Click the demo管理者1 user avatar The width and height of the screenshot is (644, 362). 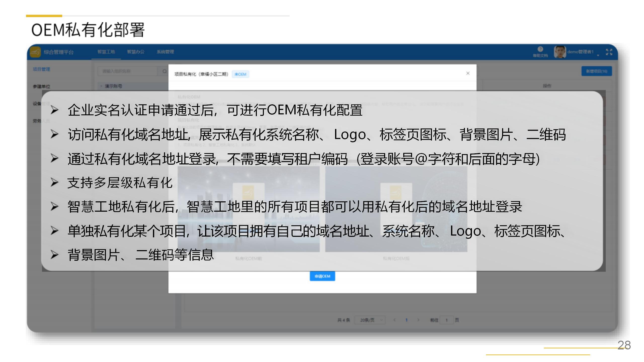coord(559,52)
